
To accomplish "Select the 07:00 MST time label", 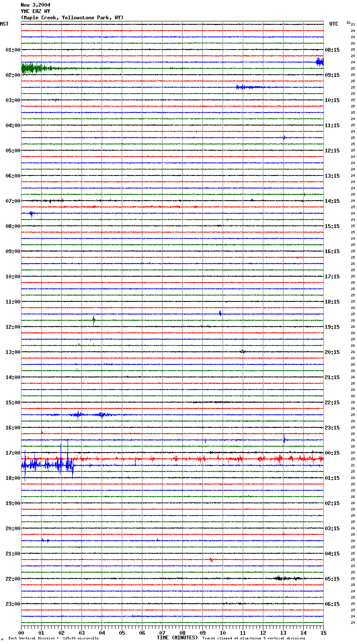I will click(x=13, y=201).
